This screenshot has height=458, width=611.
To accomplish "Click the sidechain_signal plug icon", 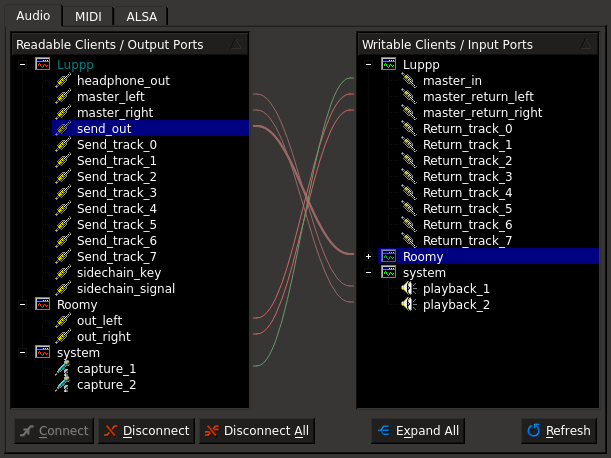I will pyautogui.click(x=63, y=288).
